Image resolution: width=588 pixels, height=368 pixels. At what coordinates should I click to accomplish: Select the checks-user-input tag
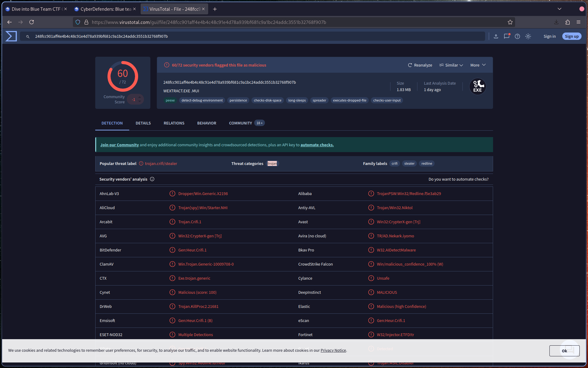click(387, 100)
